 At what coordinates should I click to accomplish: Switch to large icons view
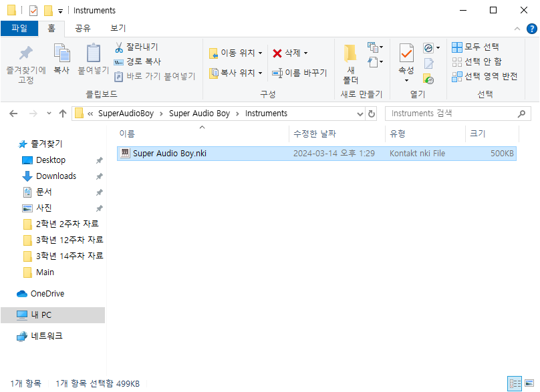(x=529, y=383)
